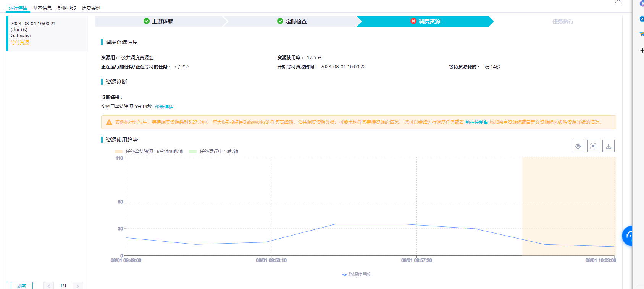The image size is (644, 289).
Task: Click the red failed icon on 调度资源 step
Action: click(x=413, y=21)
